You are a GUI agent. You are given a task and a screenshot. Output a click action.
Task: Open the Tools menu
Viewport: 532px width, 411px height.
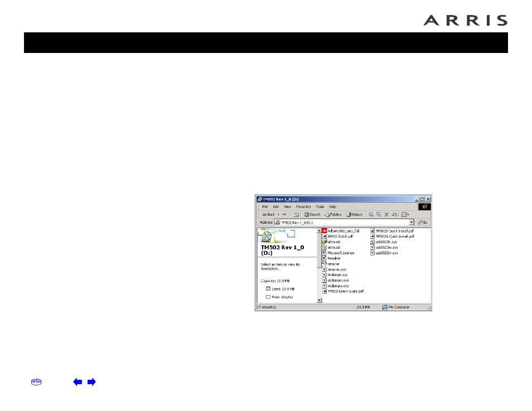coord(320,207)
